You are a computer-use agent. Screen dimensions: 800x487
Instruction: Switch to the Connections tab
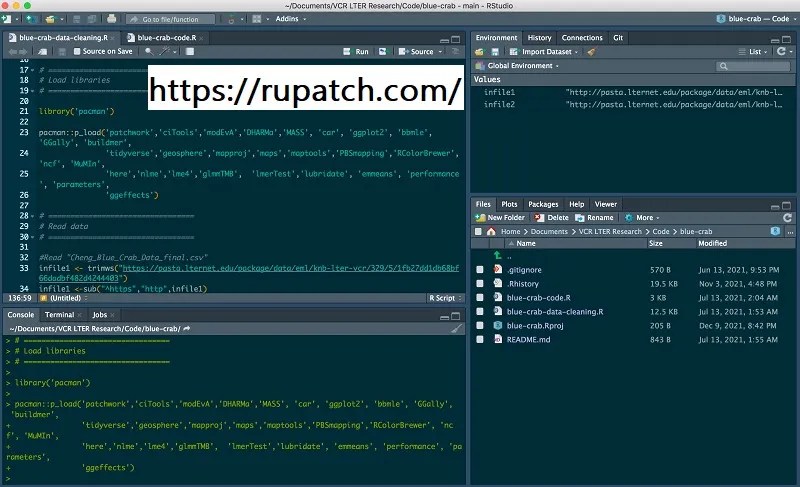(x=582, y=38)
